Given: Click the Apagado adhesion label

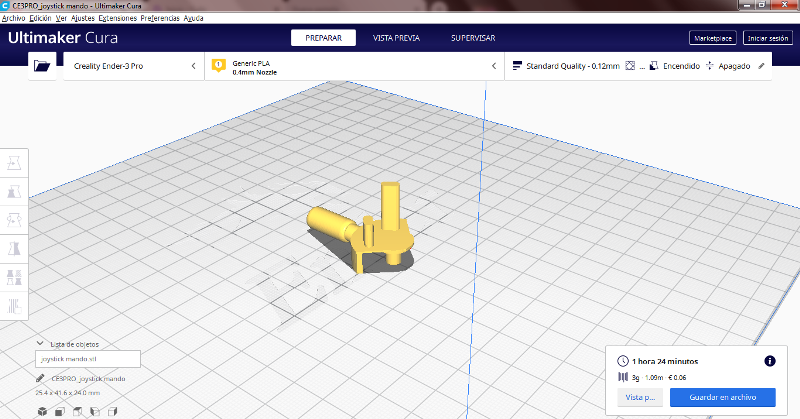Looking at the screenshot, I should (734, 66).
